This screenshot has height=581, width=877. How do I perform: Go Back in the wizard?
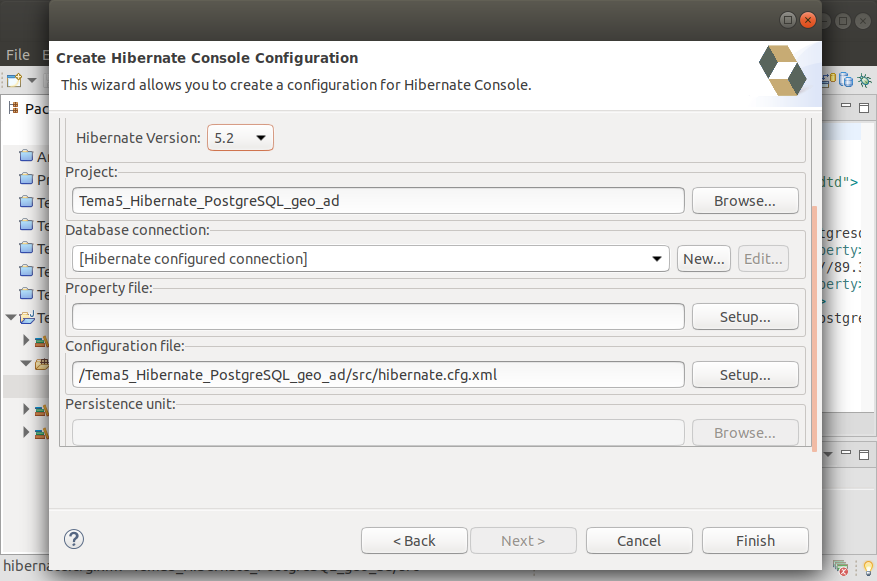click(414, 541)
